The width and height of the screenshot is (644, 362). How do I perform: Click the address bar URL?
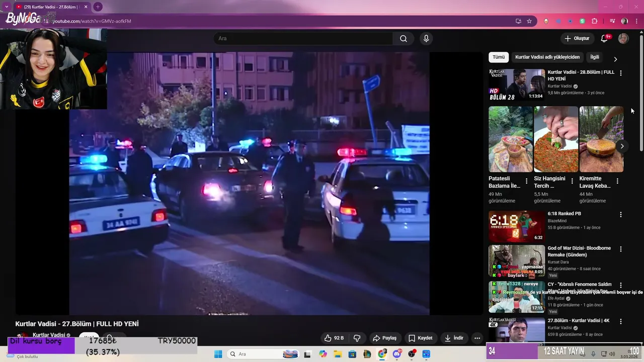pos(92,21)
